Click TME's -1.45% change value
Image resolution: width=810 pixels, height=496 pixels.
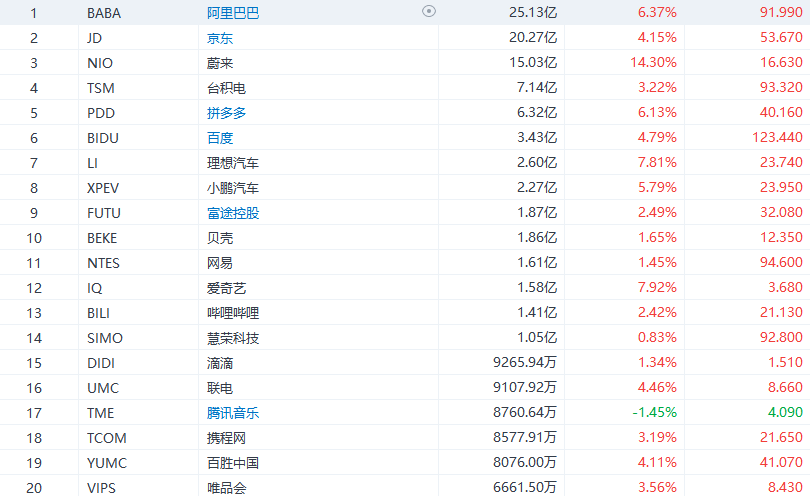click(x=655, y=412)
